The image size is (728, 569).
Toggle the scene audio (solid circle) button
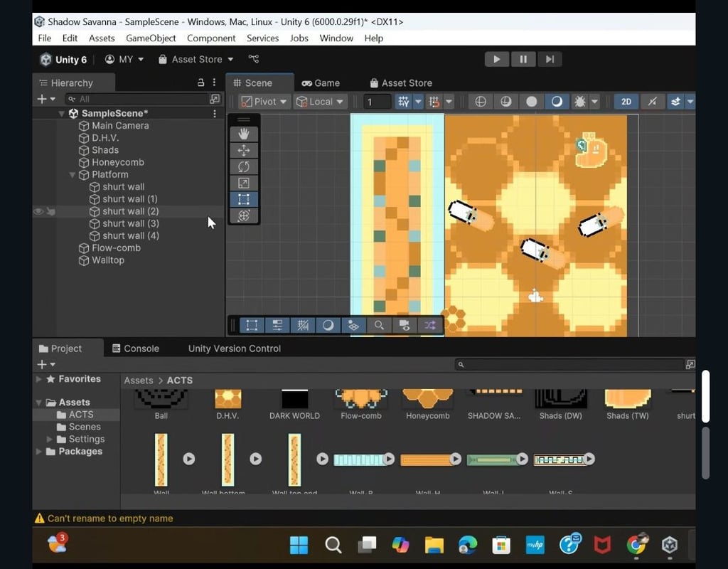coord(532,102)
